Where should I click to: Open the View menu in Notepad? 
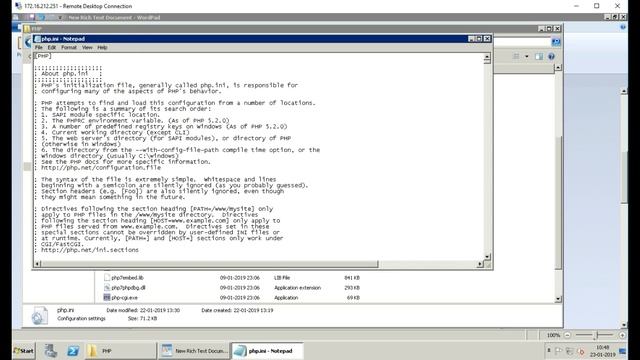coord(87,47)
